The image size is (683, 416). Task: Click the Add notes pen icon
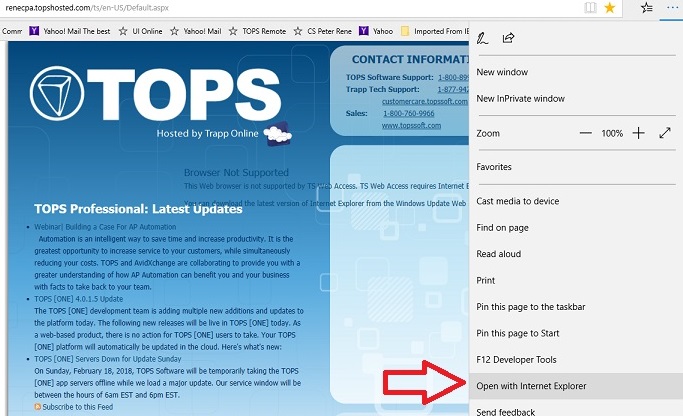pos(482,38)
